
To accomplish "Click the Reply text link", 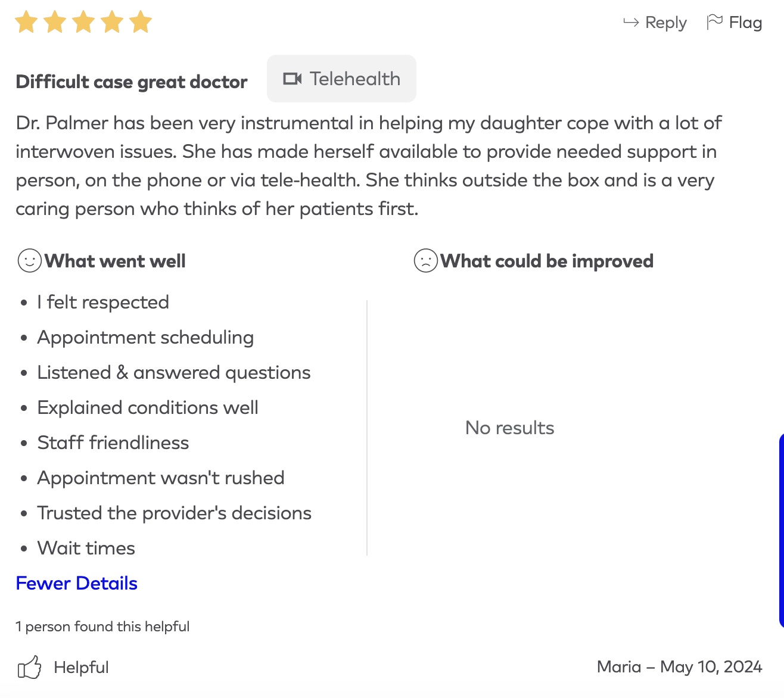I will (x=665, y=23).
